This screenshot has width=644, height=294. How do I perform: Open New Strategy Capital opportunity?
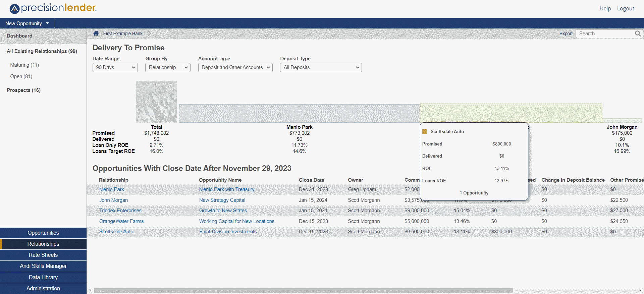(x=222, y=200)
